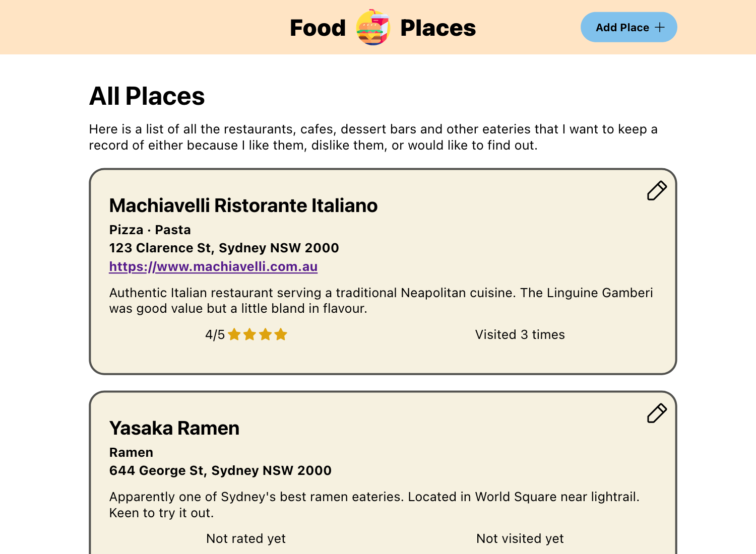
Task: Click the "Visited 3 times" label
Action: [x=520, y=335]
